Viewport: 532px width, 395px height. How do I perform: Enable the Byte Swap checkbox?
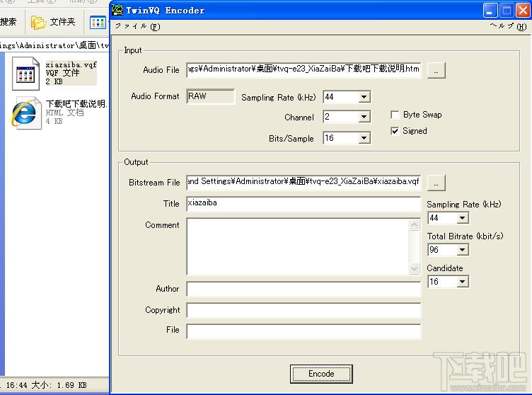pyautogui.click(x=396, y=115)
